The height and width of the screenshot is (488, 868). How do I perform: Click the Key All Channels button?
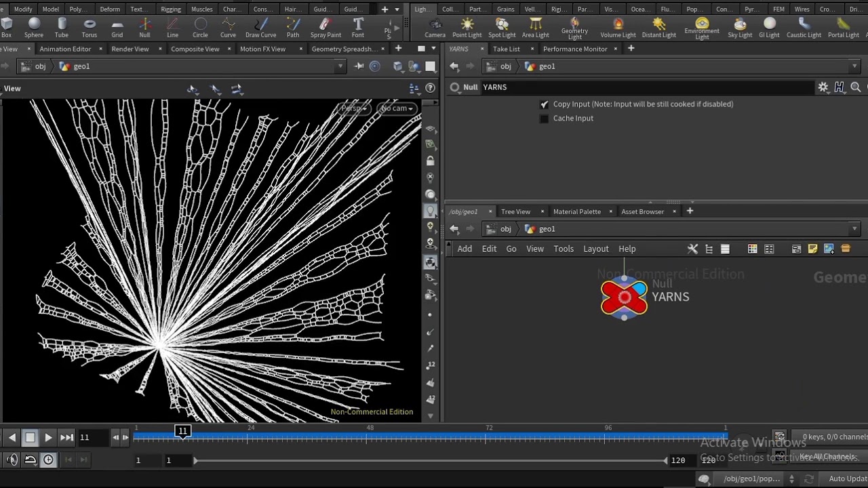[827, 457]
